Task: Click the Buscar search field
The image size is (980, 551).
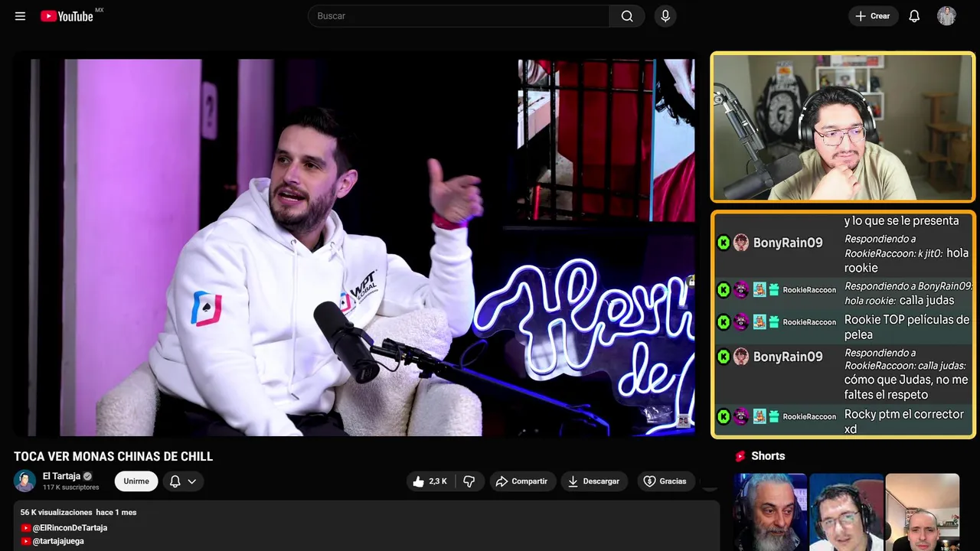Action: [459, 16]
